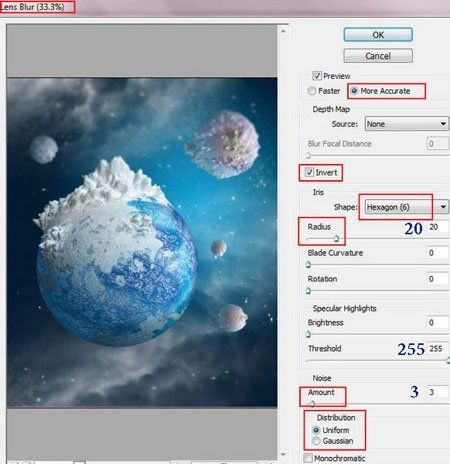
Task: Click the Depth Map section label
Action: click(331, 109)
